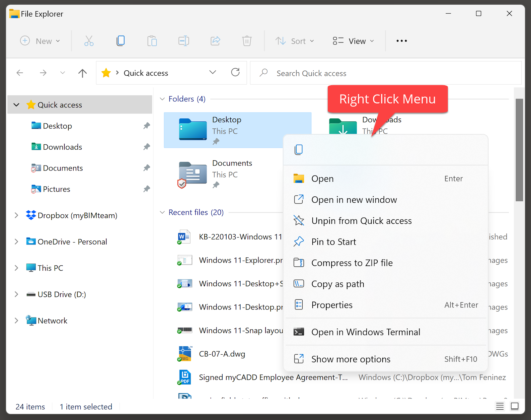Unpin Documents in the navigation pane

147,168
